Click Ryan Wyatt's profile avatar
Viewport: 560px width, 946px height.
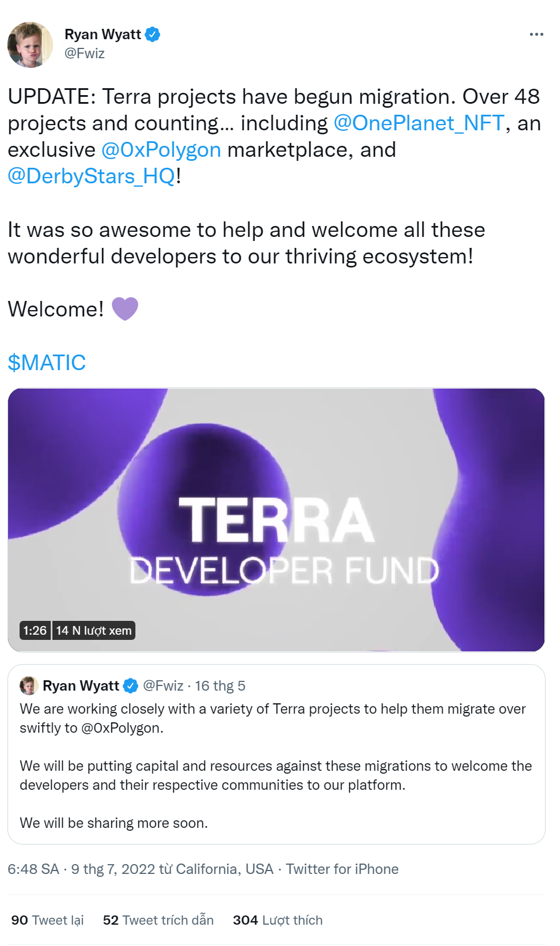[30, 45]
